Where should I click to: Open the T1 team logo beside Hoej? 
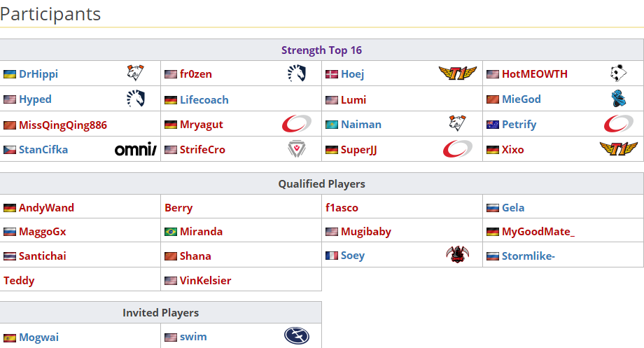tap(456, 74)
